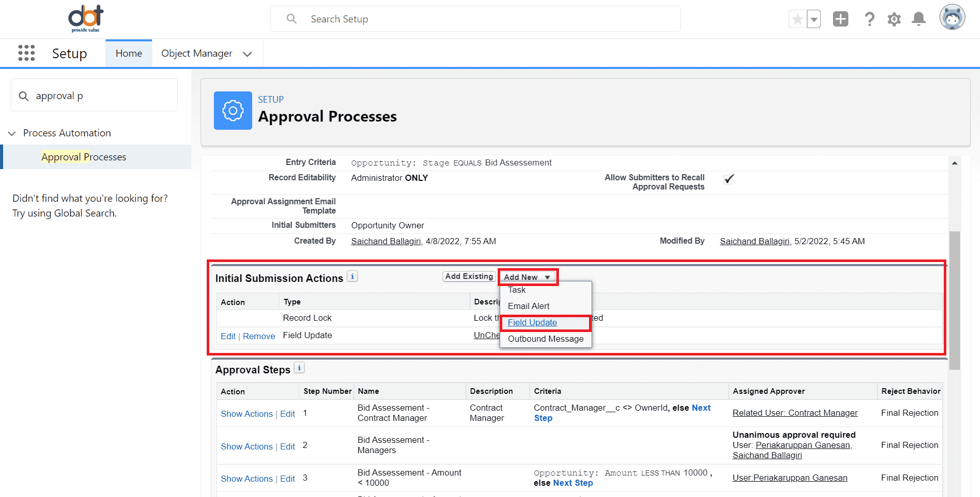Click Bid Assessement - Managers step name

(x=393, y=445)
